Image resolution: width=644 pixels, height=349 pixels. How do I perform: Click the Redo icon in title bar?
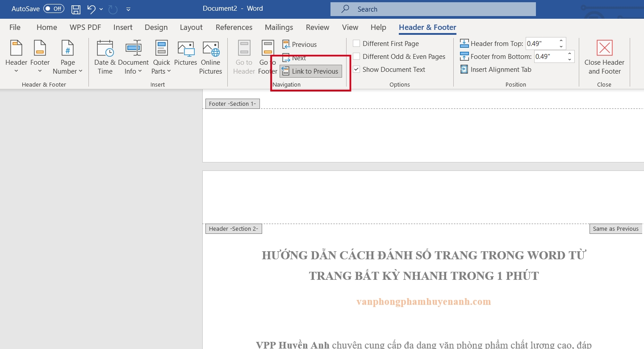113,9
